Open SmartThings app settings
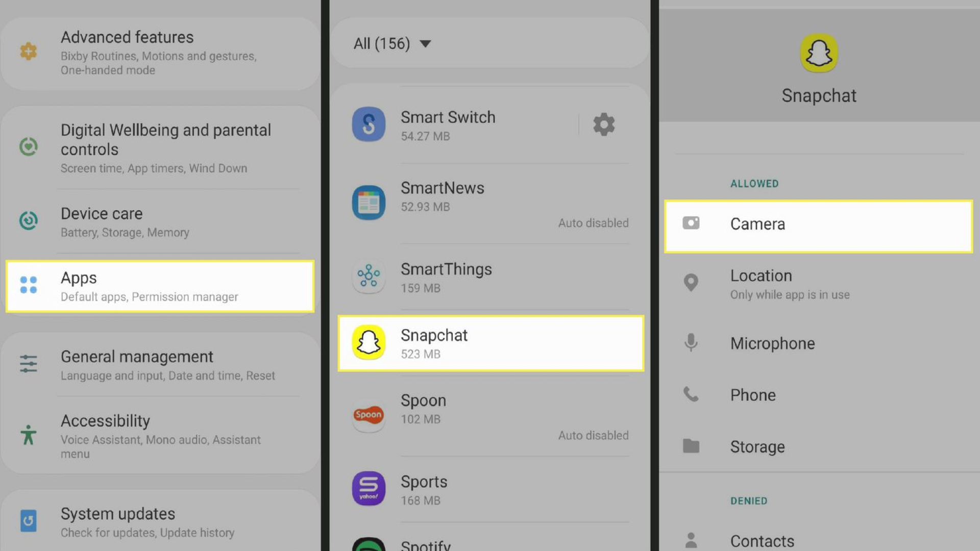 tap(491, 276)
